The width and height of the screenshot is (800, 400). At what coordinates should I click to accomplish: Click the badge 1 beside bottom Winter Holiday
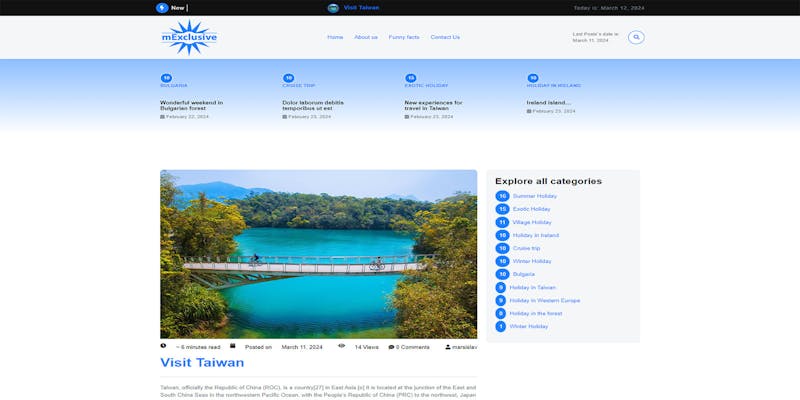point(501,327)
